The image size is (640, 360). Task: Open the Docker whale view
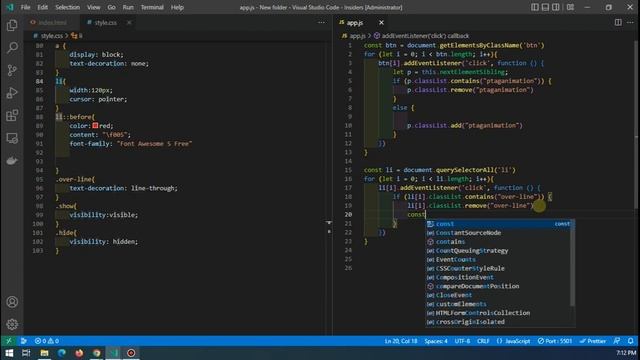coord(12,160)
